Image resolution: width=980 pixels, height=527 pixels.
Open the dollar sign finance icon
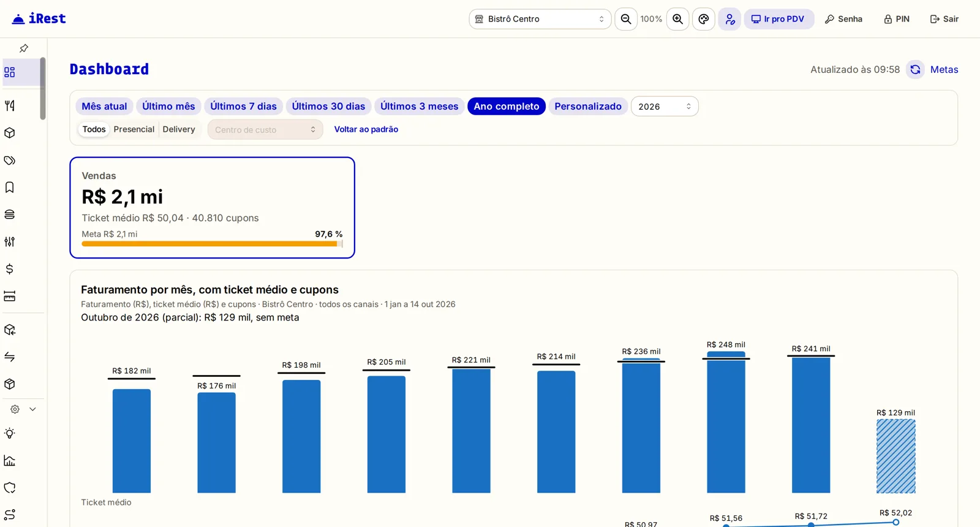pos(10,269)
